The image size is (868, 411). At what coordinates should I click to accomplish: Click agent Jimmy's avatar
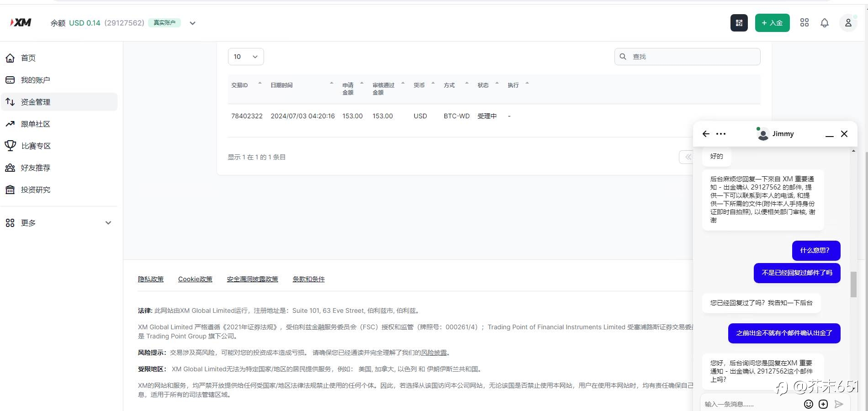coord(762,134)
